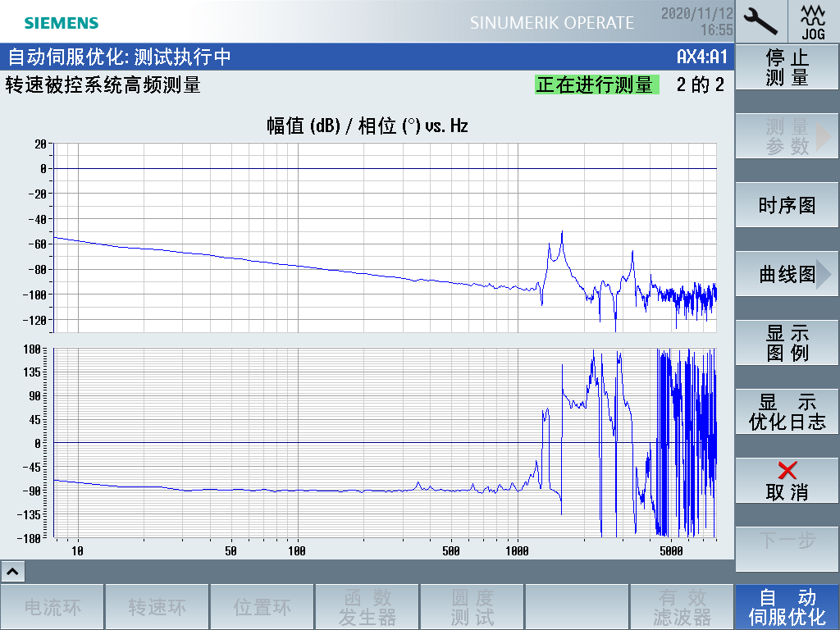Select the 位置环 position loop tab
Viewport: 840px width, 630px height.
[262, 607]
